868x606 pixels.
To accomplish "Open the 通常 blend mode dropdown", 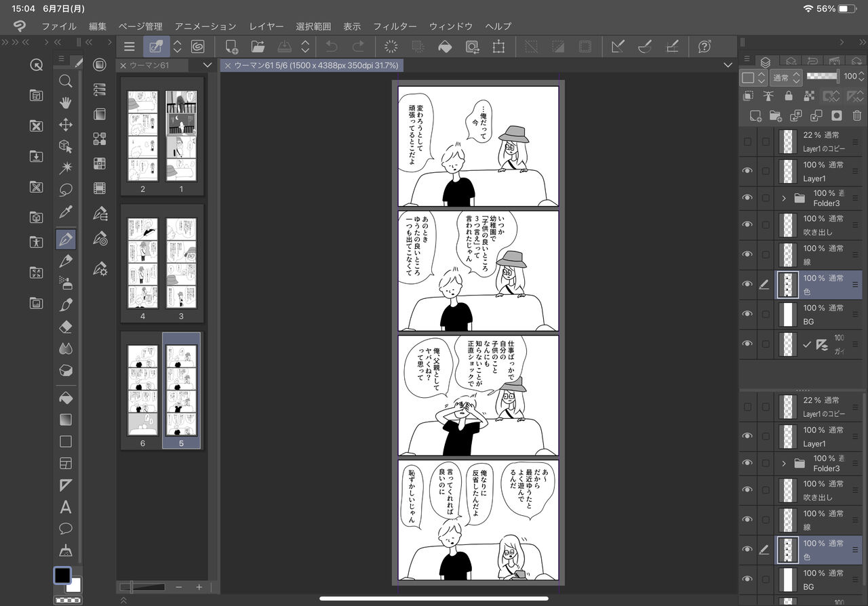I will coord(787,77).
